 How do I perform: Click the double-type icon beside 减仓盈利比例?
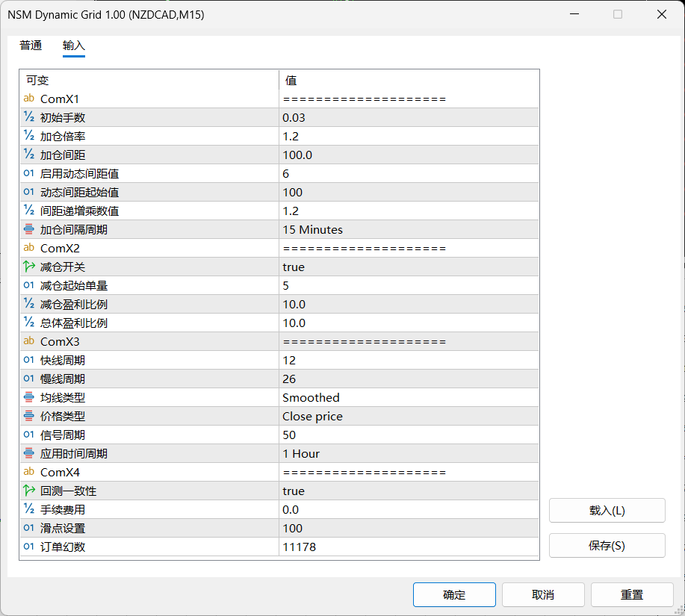[29, 304]
